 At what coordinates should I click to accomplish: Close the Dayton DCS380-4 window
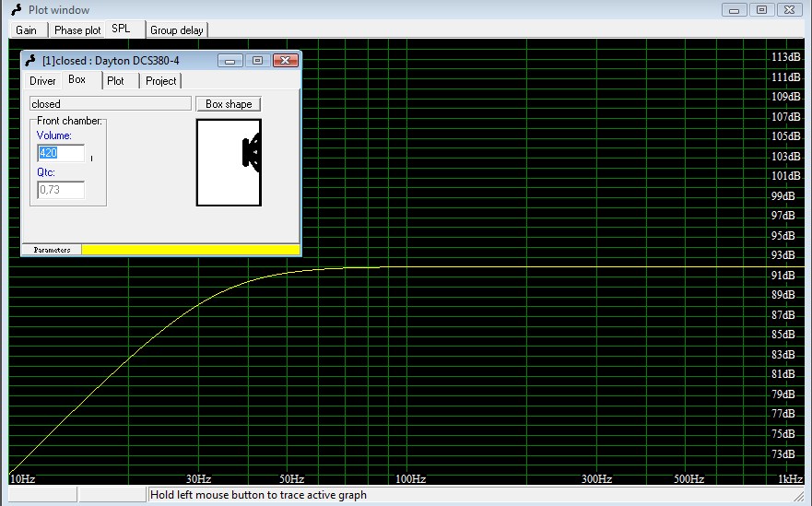[x=286, y=61]
